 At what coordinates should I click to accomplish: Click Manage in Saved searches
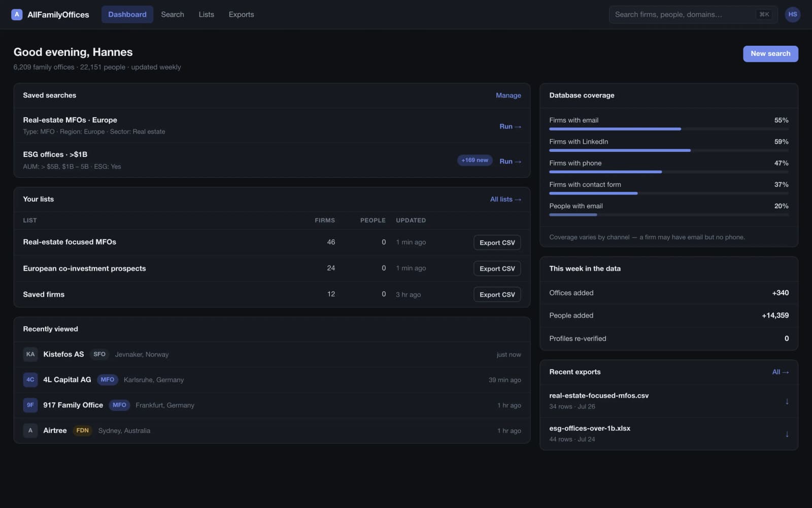point(508,96)
